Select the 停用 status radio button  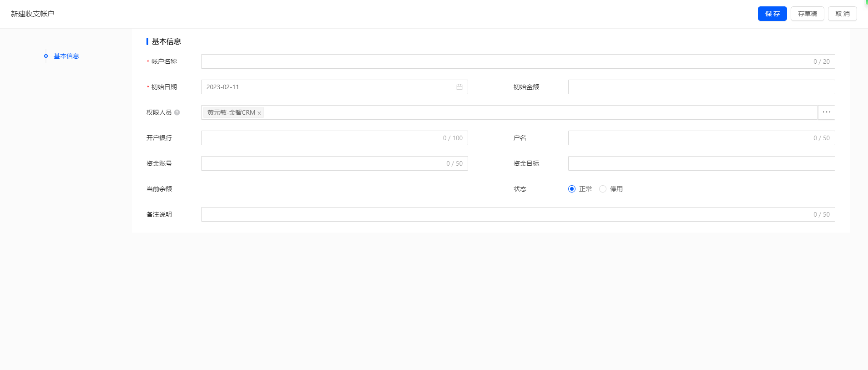point(603,189)
